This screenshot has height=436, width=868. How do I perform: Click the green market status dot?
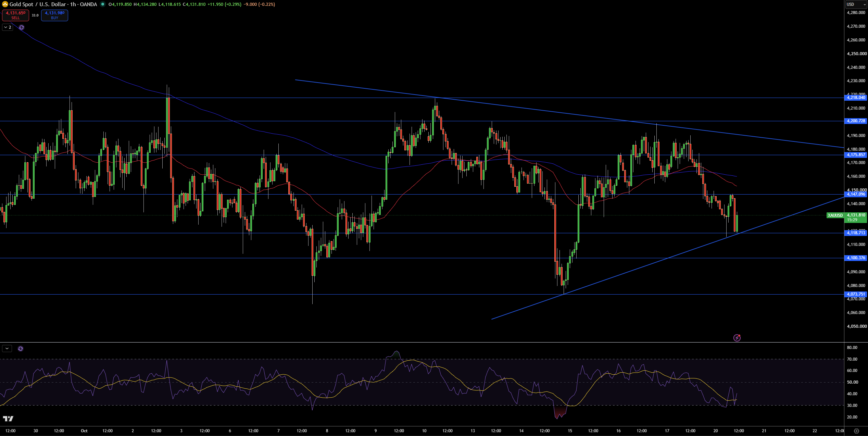point(102,4)
